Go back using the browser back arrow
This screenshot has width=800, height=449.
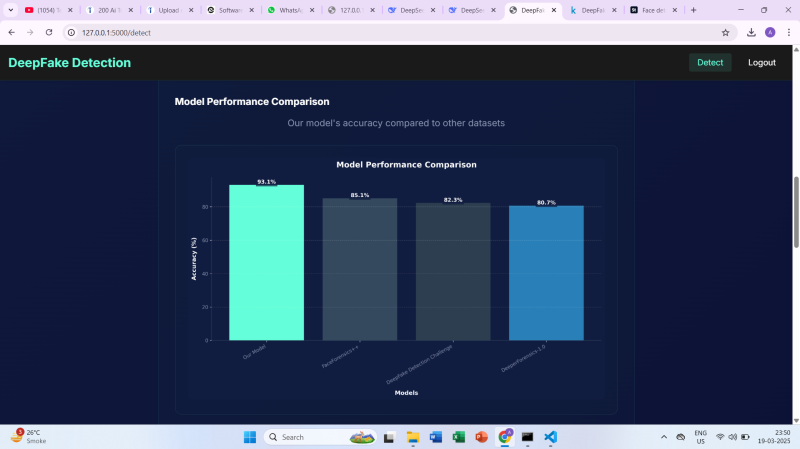[x=12, y=32]
